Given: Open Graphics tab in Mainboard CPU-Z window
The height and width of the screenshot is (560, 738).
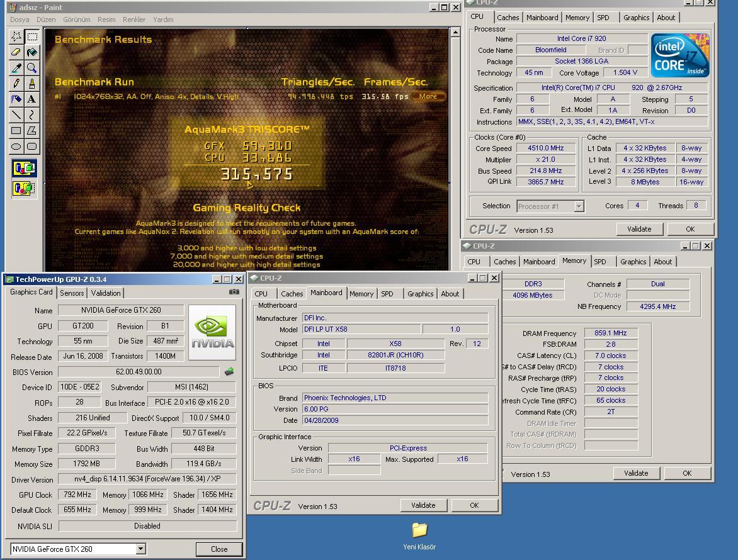Looking at the screenshot, I should pos(420,294).
